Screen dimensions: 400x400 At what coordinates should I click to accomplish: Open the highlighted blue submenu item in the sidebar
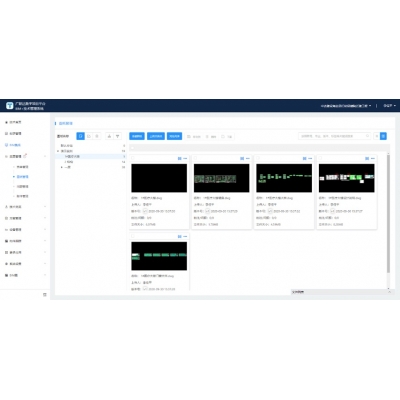pos(23,177)
